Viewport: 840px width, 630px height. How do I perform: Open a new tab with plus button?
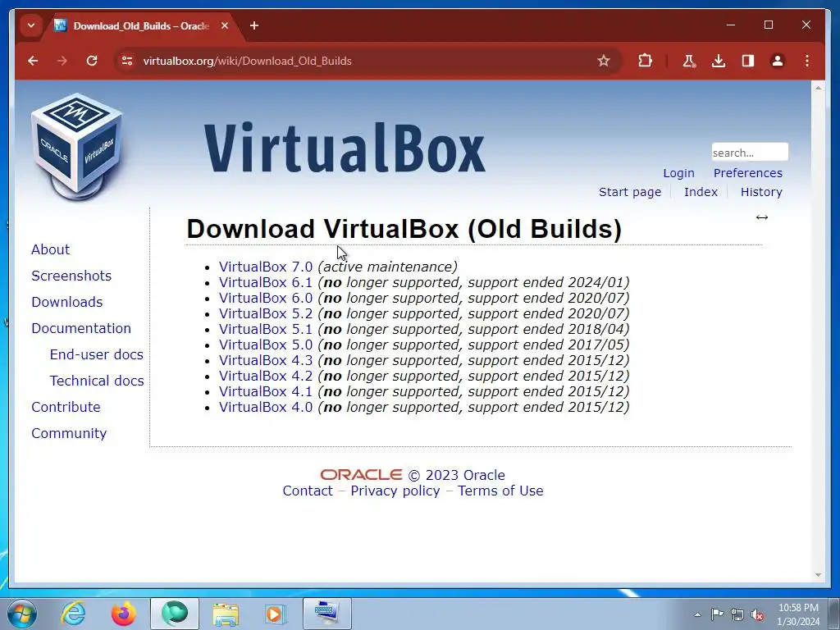tap(254, 25)
